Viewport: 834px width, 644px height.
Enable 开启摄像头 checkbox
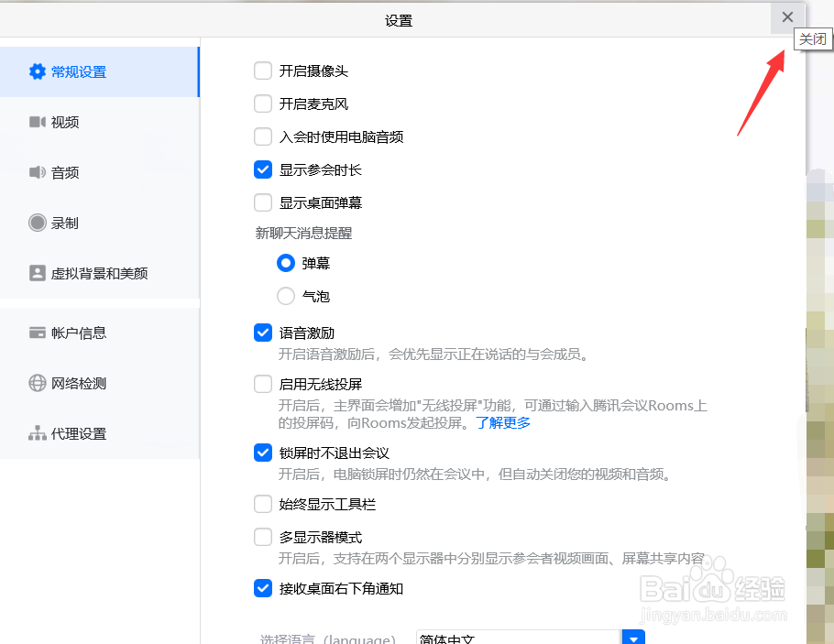263,71
